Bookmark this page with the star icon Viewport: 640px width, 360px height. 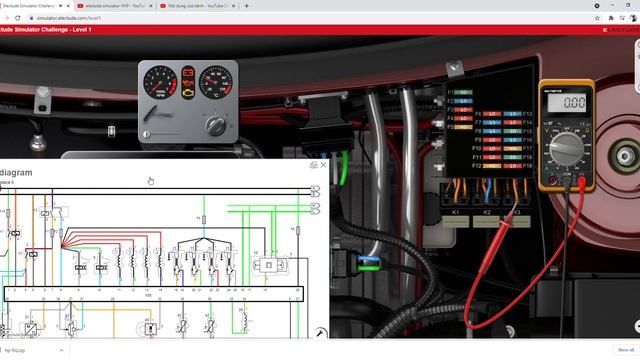(x=598, y=18)
